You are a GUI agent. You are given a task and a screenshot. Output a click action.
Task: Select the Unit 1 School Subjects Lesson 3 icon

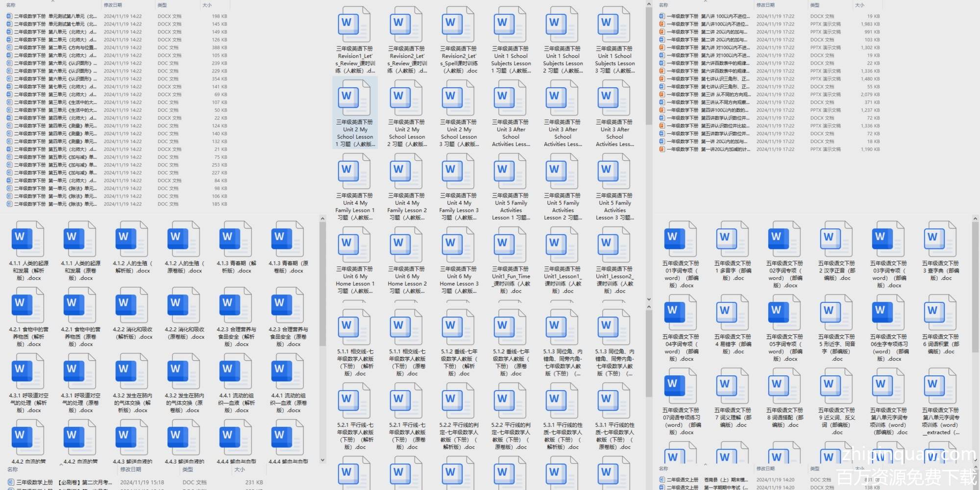(614, 24)
